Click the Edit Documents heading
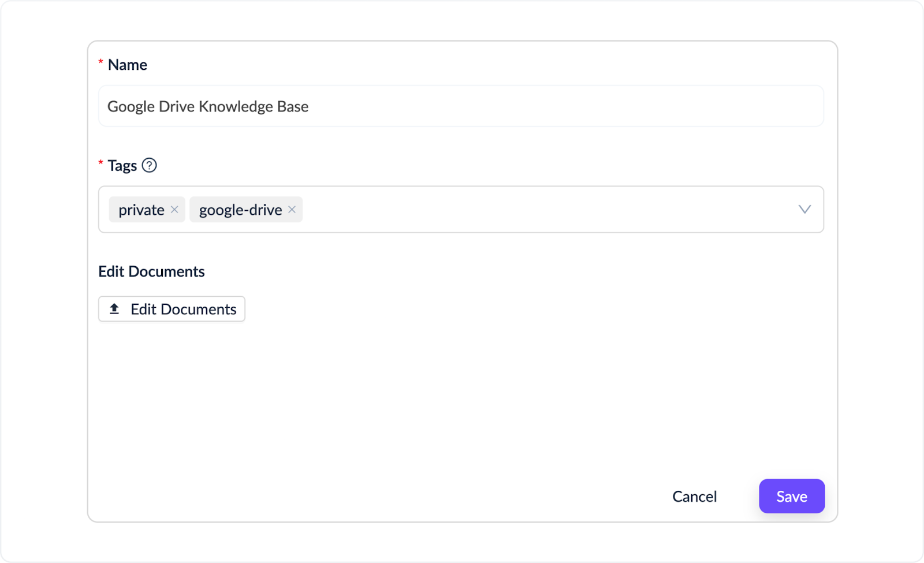 point(151,271)
